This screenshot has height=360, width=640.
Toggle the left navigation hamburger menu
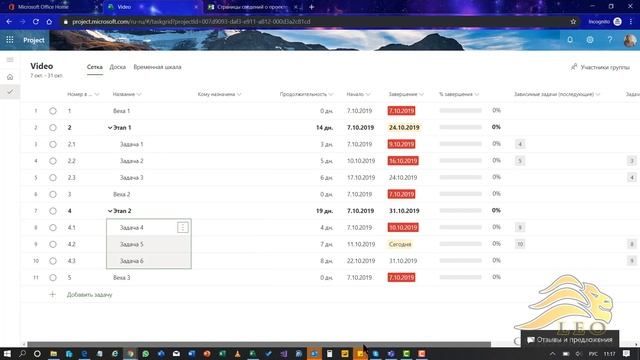(10, 60)
